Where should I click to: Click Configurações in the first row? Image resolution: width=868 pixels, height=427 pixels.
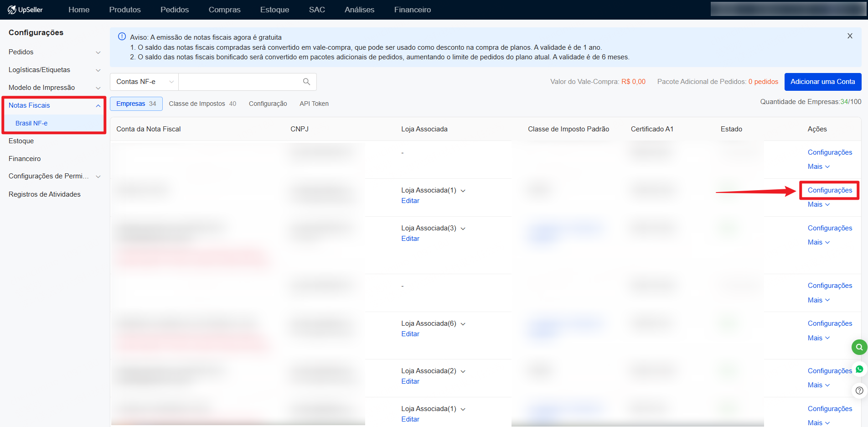click(830, 152)
